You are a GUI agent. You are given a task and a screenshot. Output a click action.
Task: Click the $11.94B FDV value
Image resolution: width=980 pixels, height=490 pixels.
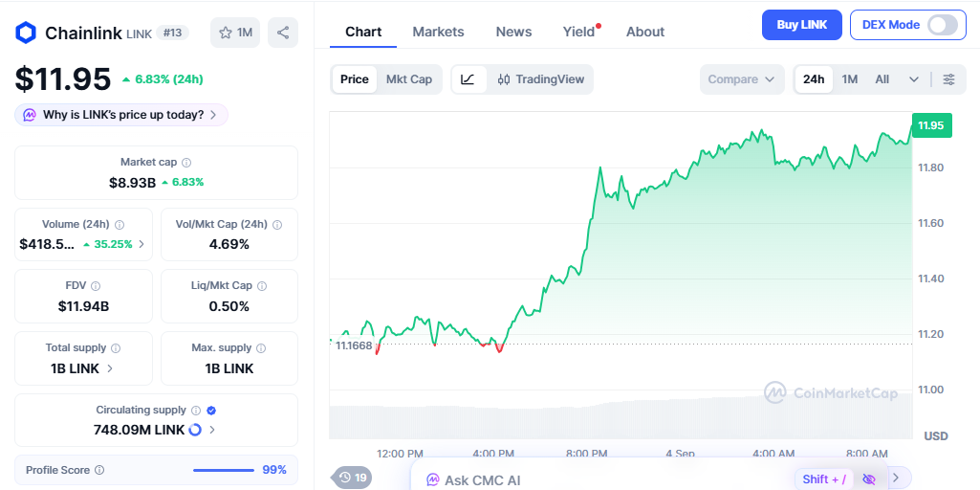pos(83,306)
